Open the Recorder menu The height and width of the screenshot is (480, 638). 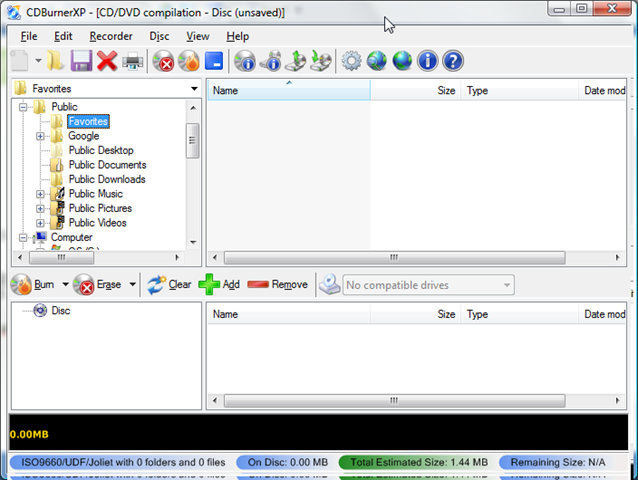pos(110,36)
